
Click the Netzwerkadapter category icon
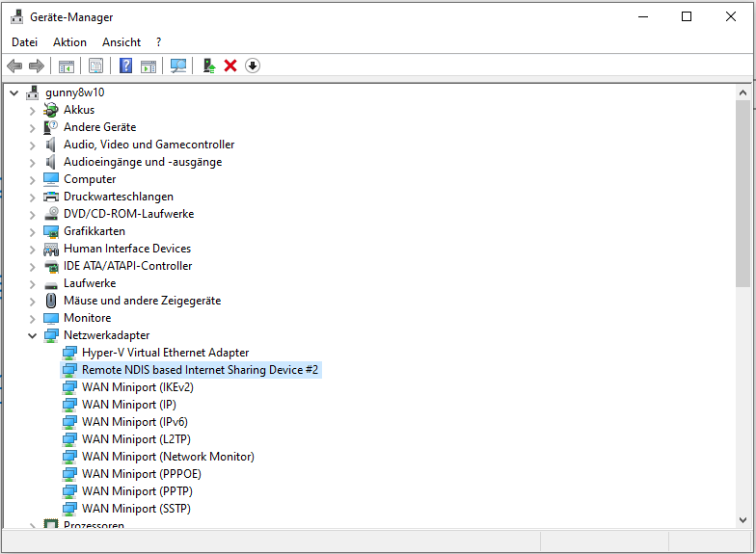tap(50, 335)
